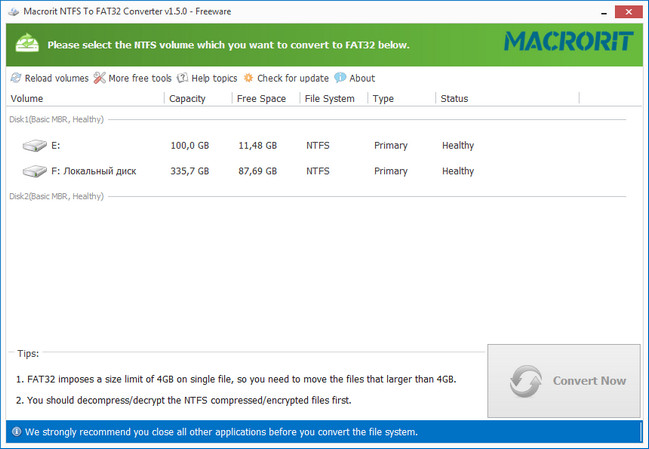The height and width of the screenshot is (449, 649).
Task: Sort by File System column header
Action: [329, 99]
